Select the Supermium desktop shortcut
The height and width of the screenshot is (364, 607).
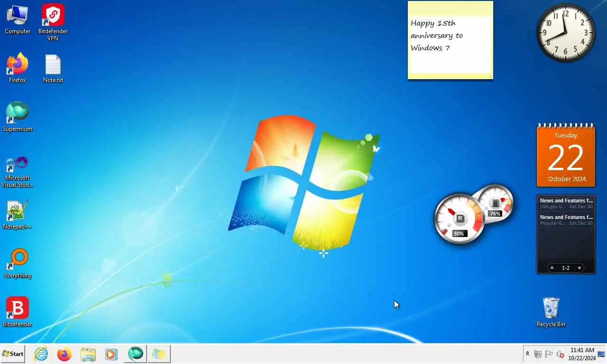click(x=18, y=117)
